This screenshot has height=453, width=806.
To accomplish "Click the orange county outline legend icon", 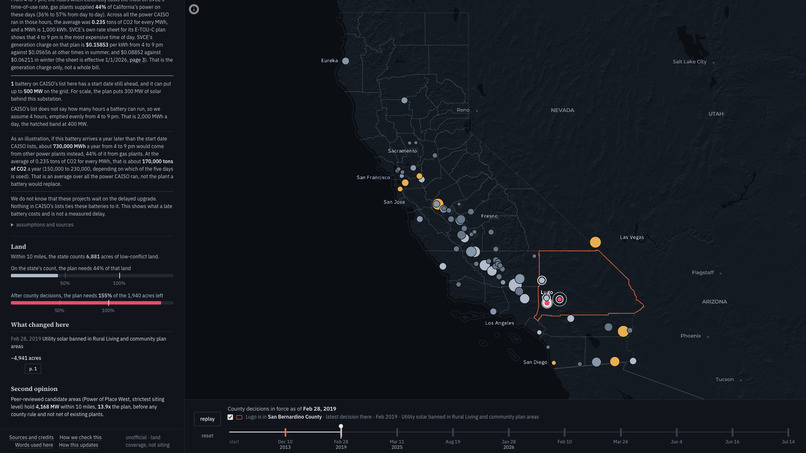I will (239, 417).
